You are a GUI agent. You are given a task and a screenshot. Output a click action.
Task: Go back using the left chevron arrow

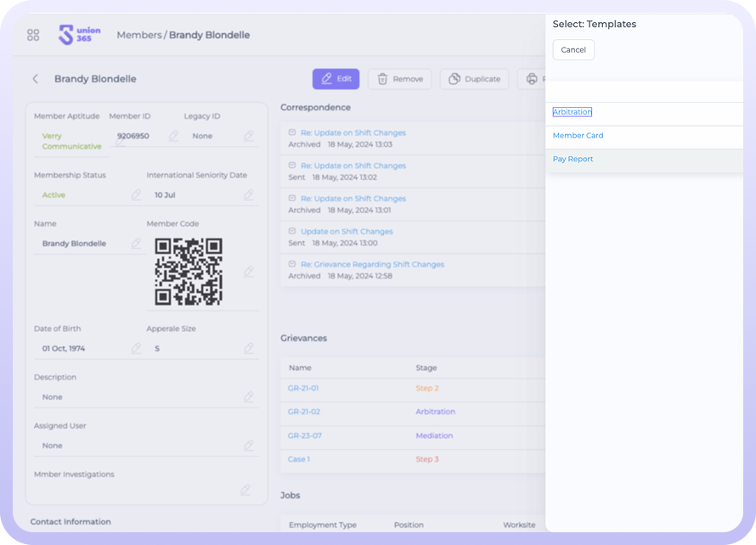[x=36, y=79]
